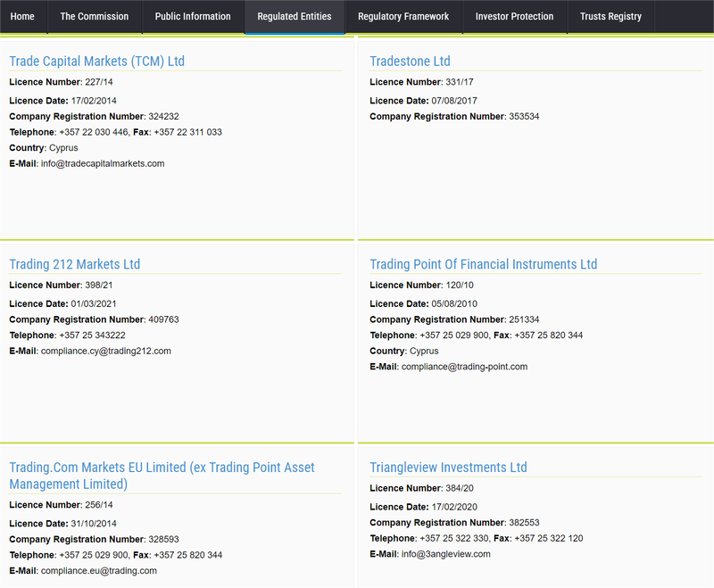The height and width of the screenshot is (588, 714).
Task: View Trading Point Of Financial Instruments Ltd
Action: 483,264
